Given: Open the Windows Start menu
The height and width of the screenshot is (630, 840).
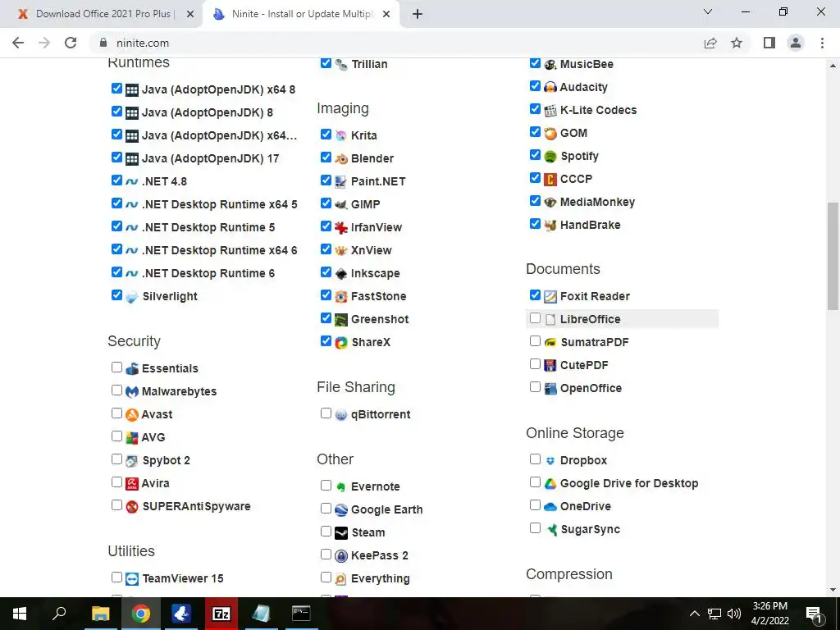Looking at the screenshot, I should tap(20, 614).
